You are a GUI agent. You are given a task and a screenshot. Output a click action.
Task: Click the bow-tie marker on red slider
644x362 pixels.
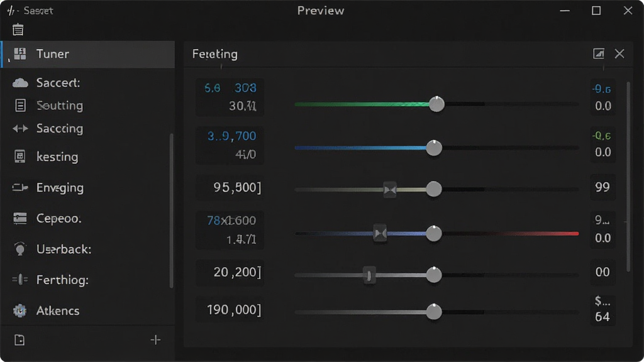click(x=380, y=234)
